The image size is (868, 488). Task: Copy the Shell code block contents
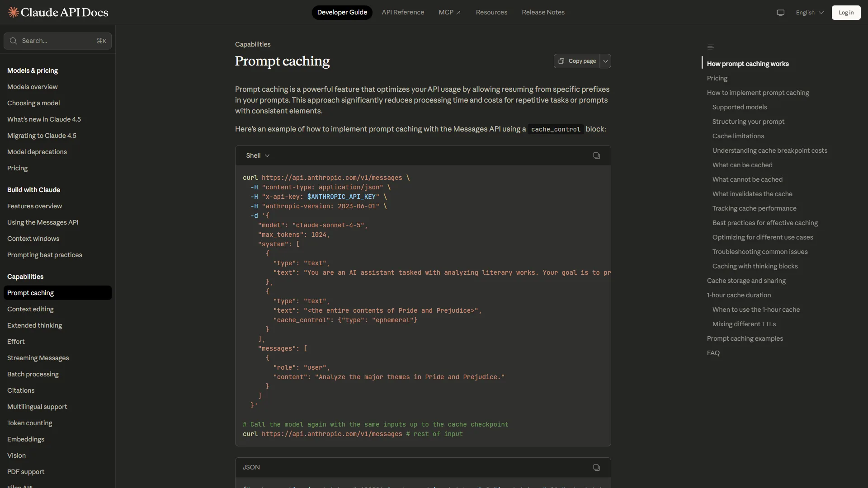(x=596, y=155)
